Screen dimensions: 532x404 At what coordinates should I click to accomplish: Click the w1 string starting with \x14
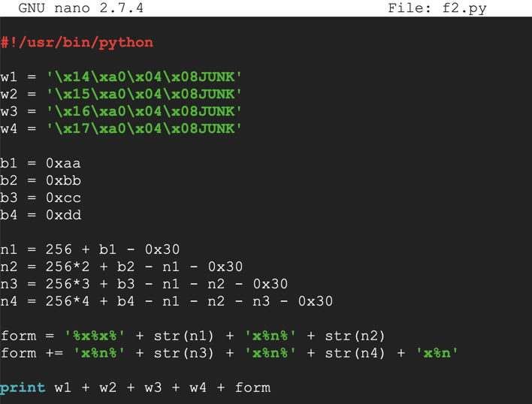pyautogui.click(x=144, y=77)
